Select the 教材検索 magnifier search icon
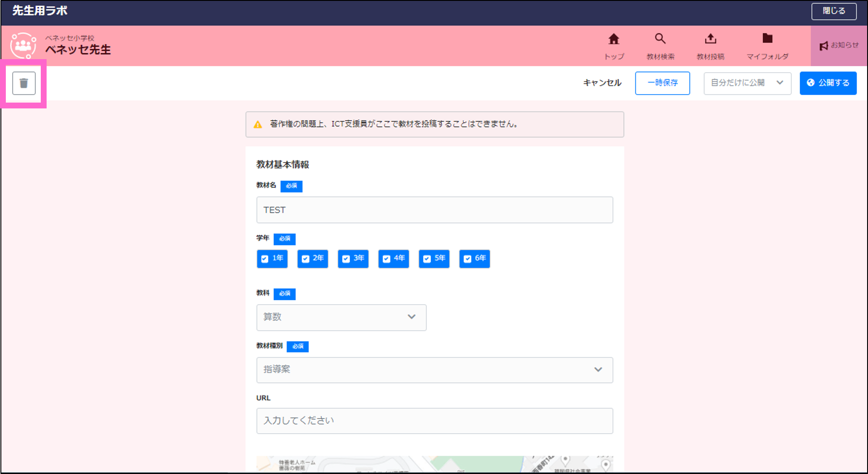Viewport: 868px width, 474px height. coord(660,39)
